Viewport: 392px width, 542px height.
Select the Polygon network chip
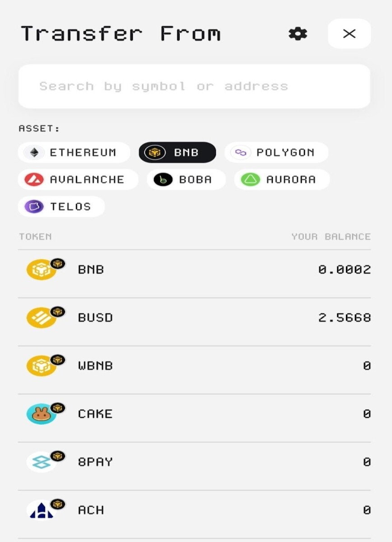276,153
